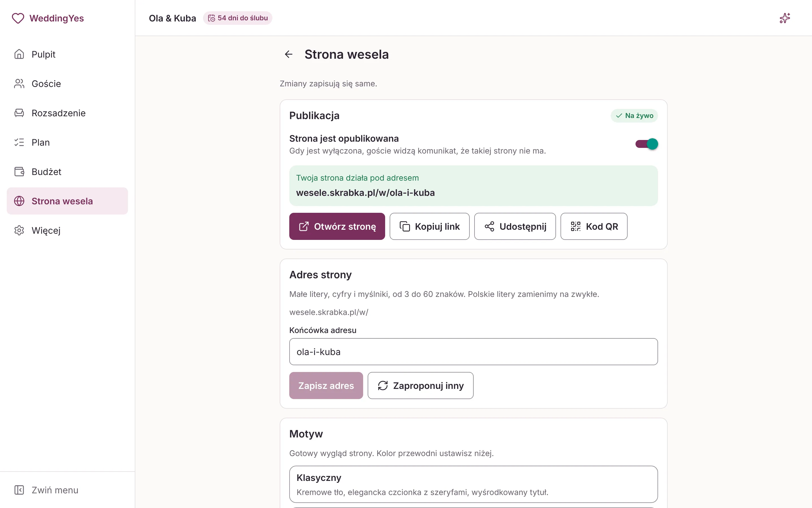Click the Zmiany zapisują się same text
Viewport: 812px width, 508px height.
coord(328,84)
